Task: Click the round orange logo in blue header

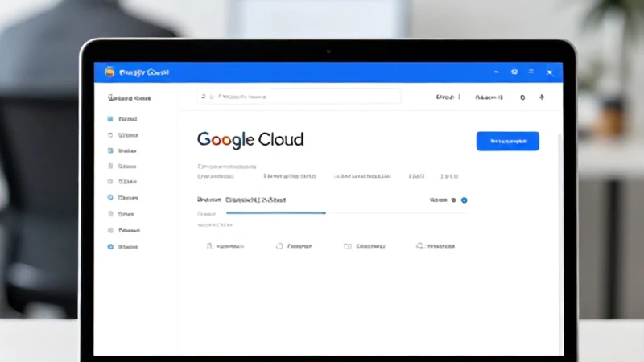Action: (109, 72)
